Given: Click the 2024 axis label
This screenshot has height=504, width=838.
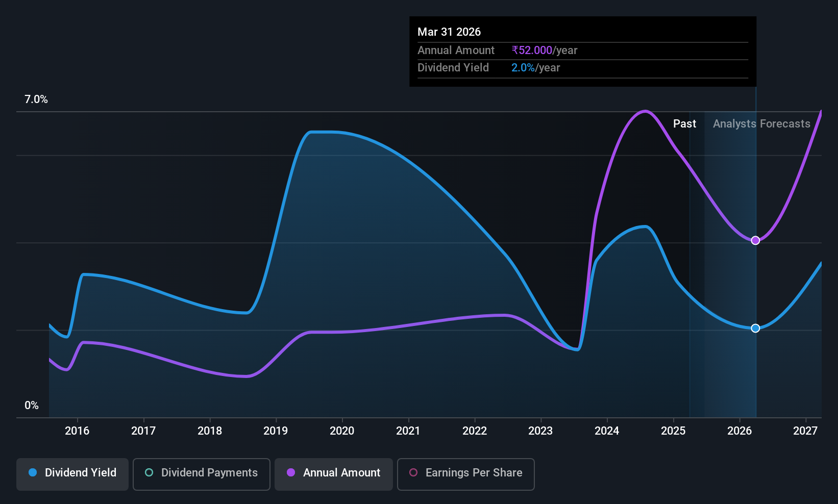Looking at the screenshot, I should 607,431.
